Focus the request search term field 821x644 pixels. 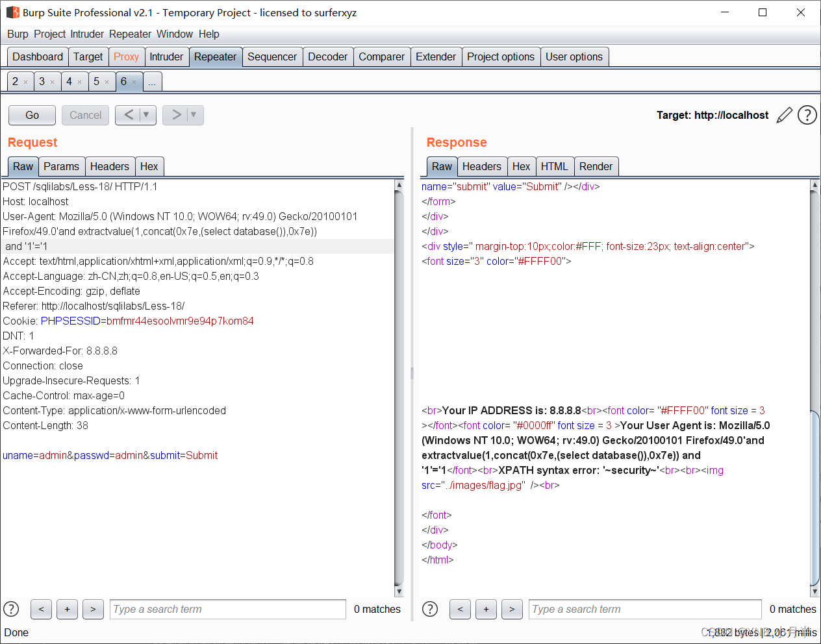(228, 609)
